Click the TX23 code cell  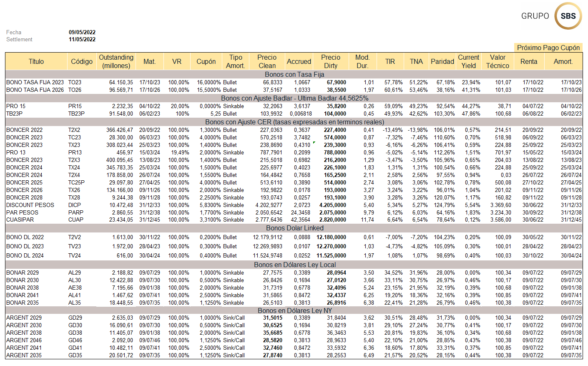pos(74,145)
